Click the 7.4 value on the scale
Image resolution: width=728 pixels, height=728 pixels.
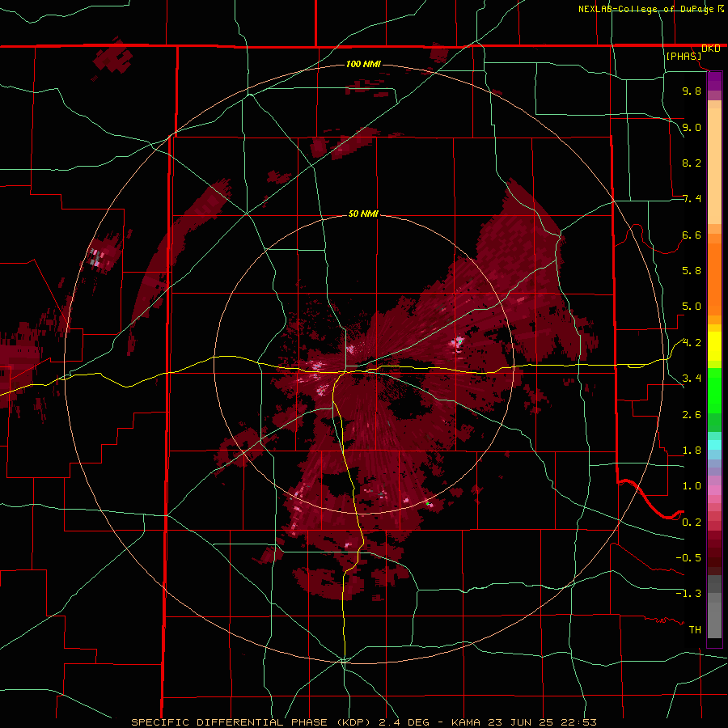692,199
